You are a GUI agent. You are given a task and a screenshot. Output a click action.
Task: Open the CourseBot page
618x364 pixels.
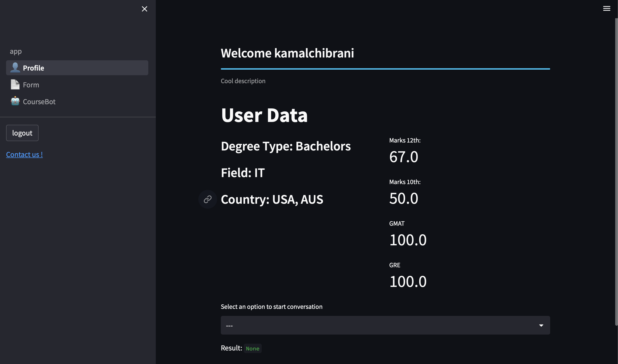pos(39,102)
